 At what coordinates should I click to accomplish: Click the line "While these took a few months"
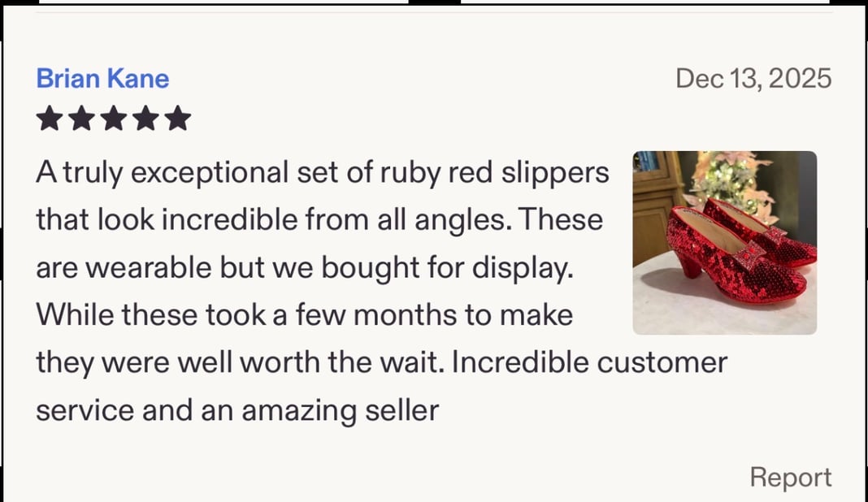tap(304, 315)
